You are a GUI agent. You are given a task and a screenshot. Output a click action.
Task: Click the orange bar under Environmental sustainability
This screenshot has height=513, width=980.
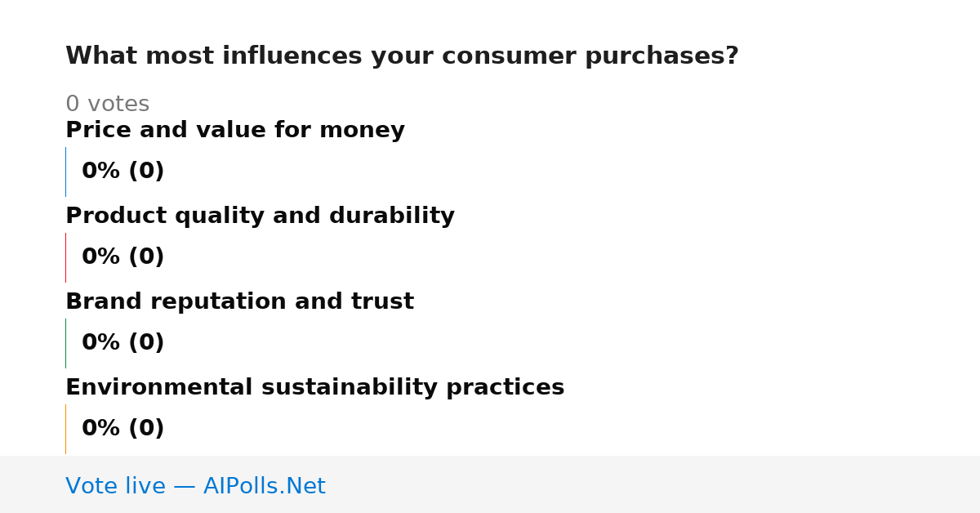click(66, 429)
